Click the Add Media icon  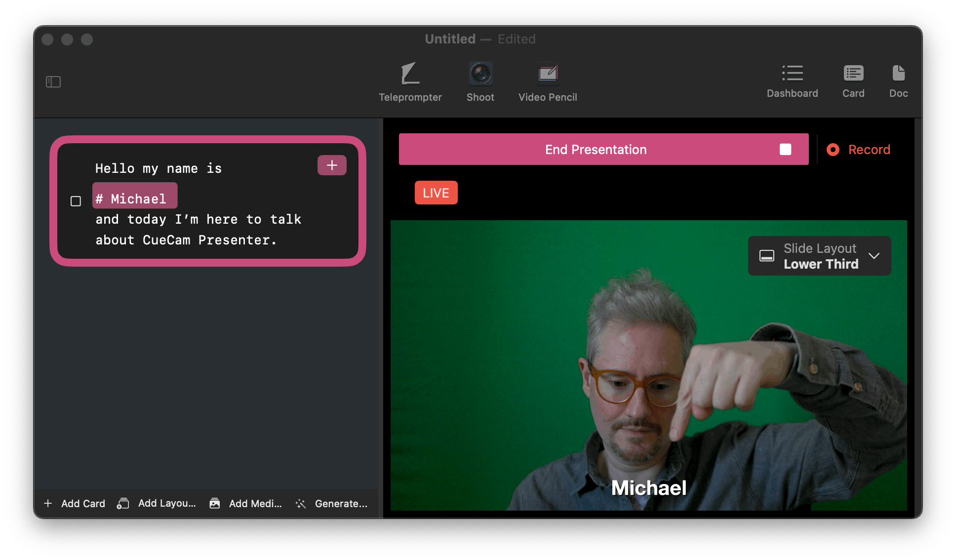coord(215,503)
